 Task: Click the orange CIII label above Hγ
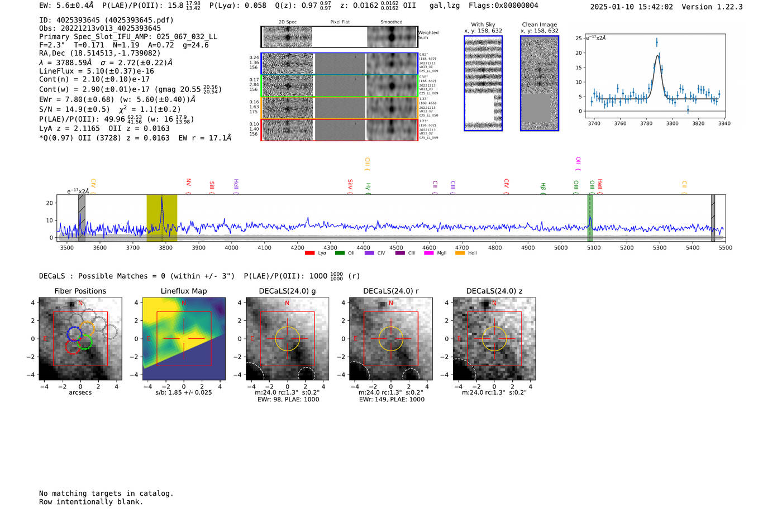pos(368,164)
